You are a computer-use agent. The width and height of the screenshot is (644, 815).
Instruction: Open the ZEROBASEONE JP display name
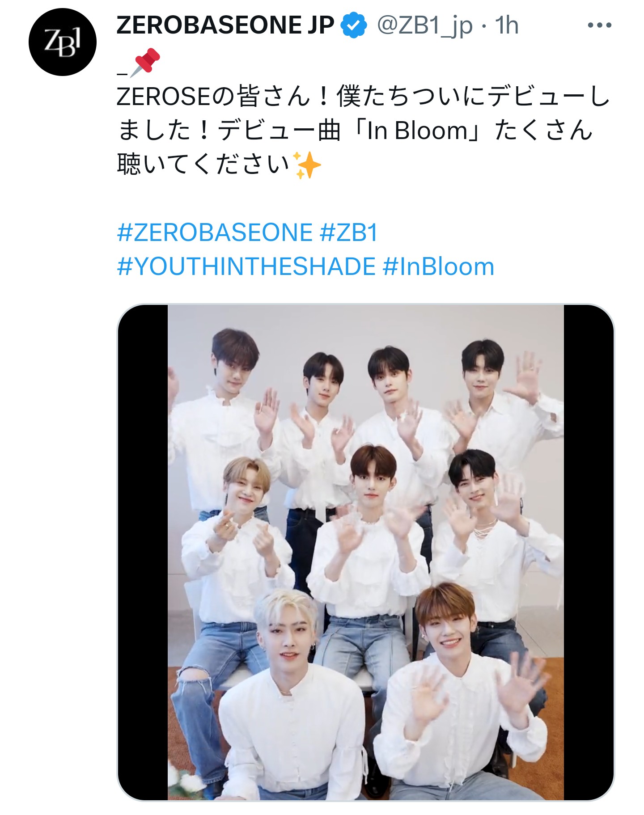coord(226,25)
